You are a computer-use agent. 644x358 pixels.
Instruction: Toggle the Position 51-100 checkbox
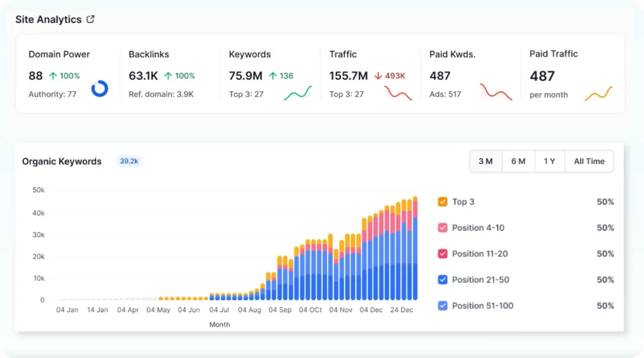point(442,306)
